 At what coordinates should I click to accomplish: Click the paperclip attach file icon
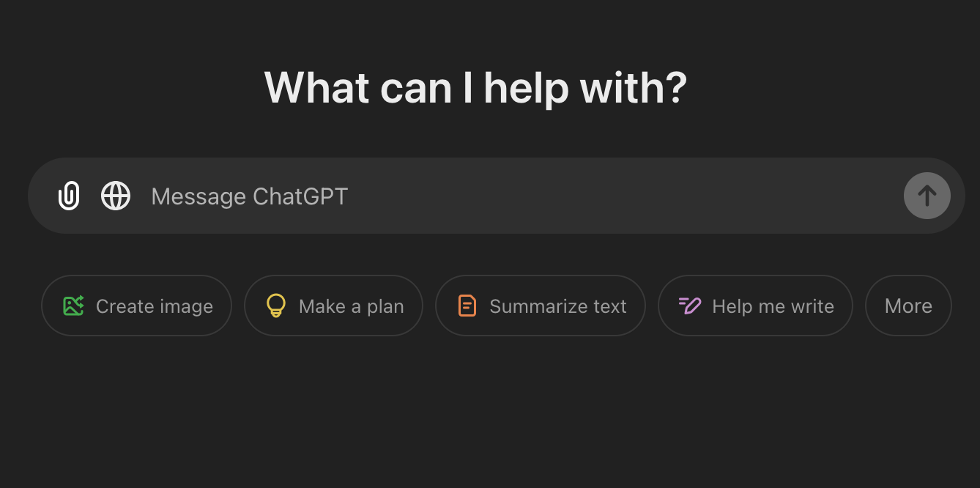69,196
